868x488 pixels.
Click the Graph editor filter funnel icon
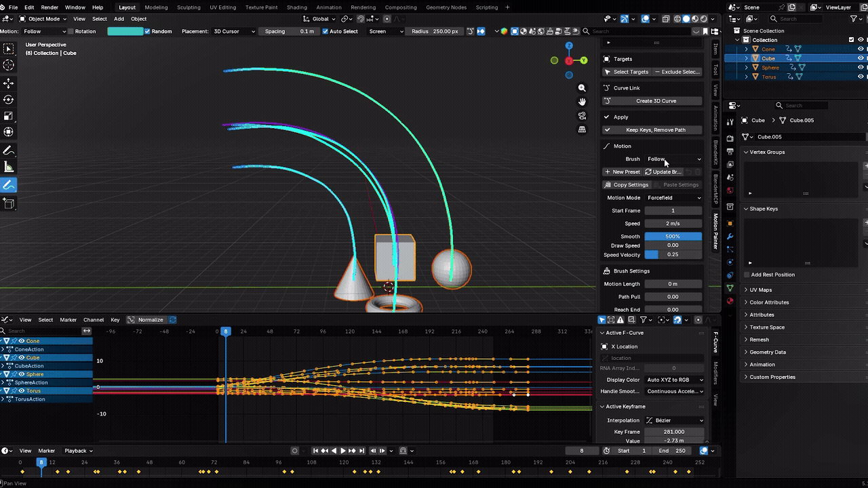(643, 320)
